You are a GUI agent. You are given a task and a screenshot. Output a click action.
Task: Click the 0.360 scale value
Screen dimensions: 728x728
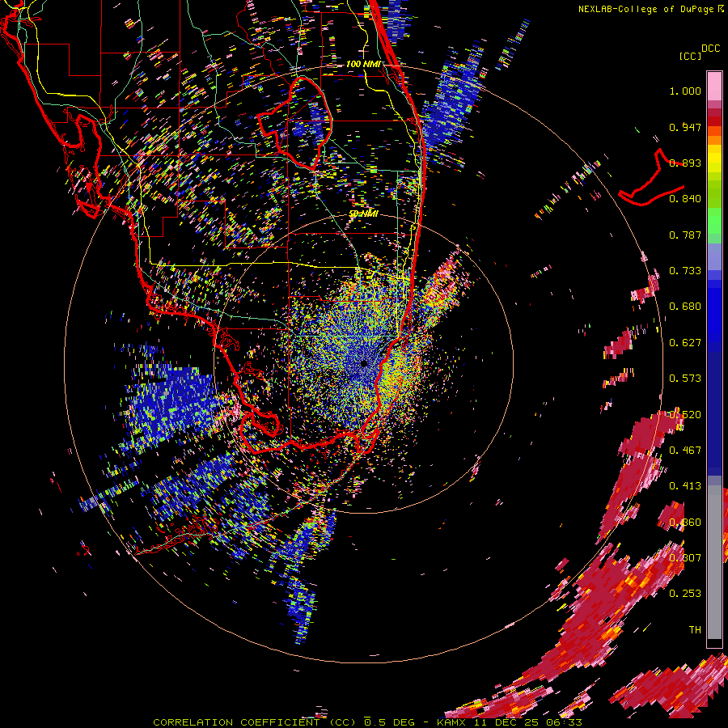tap(685, 523)
